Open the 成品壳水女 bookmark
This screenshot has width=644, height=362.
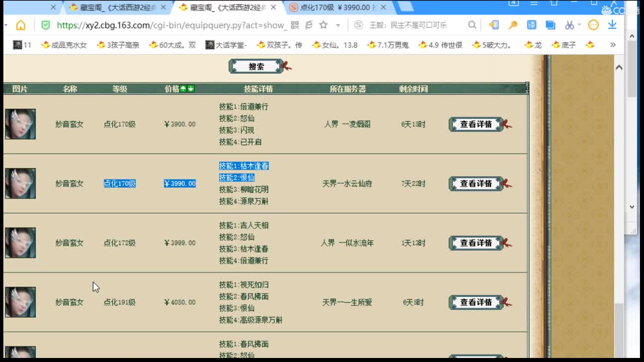coord(64,45)
